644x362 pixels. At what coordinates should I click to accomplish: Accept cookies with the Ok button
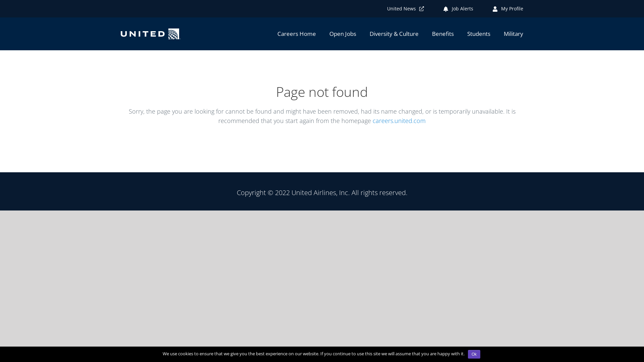tap(474, 354)
